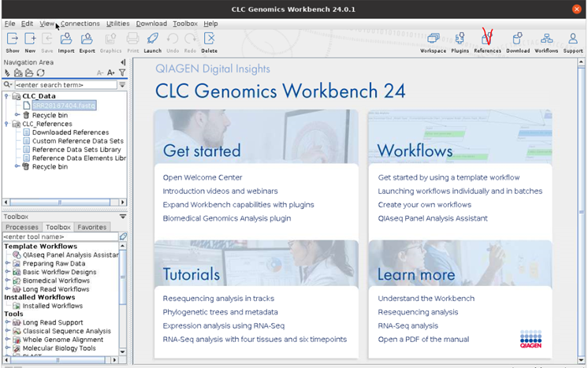Click the search magnifier icon in Navigation Area

(7, 85)
